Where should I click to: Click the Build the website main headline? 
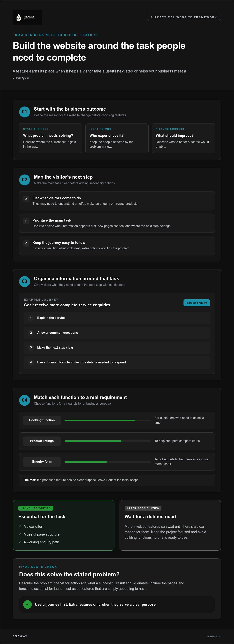(x=99, y=52)
